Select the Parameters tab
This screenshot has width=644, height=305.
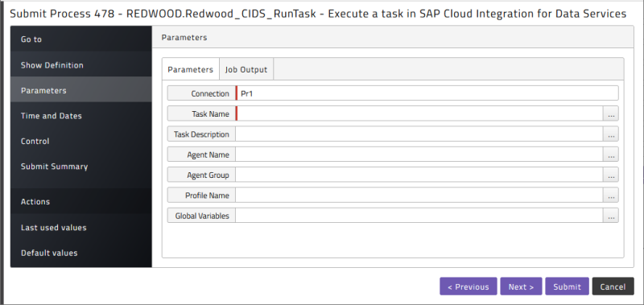pyautogui.click(x=191, y=69)
